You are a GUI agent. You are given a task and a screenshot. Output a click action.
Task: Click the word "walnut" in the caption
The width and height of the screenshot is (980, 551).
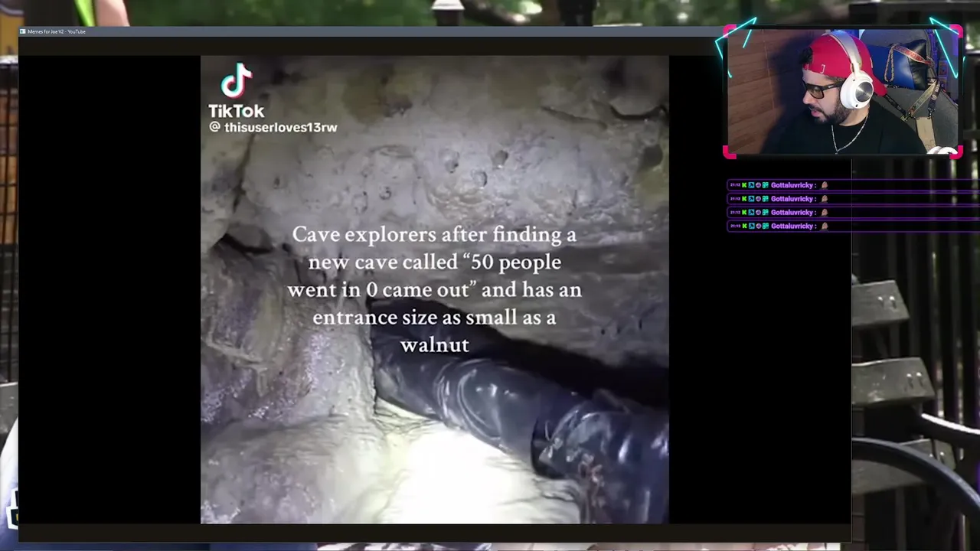(x=434, y=345)
